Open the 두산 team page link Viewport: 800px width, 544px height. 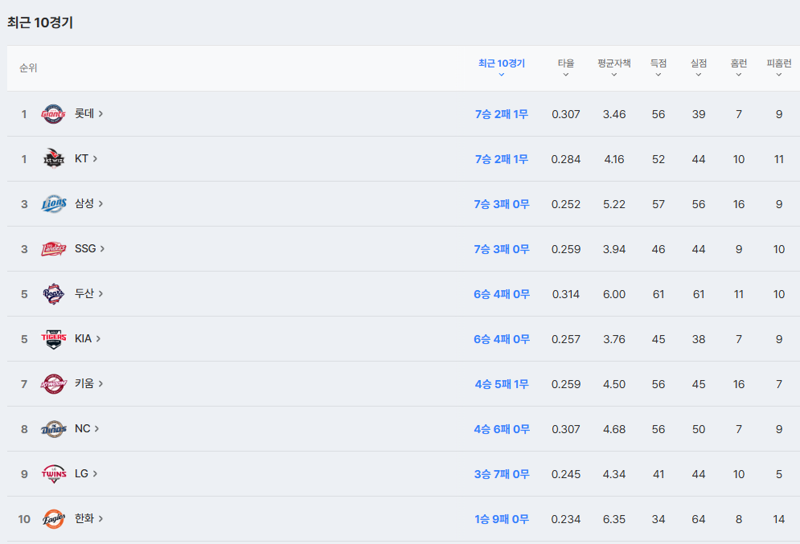[89, 293]
